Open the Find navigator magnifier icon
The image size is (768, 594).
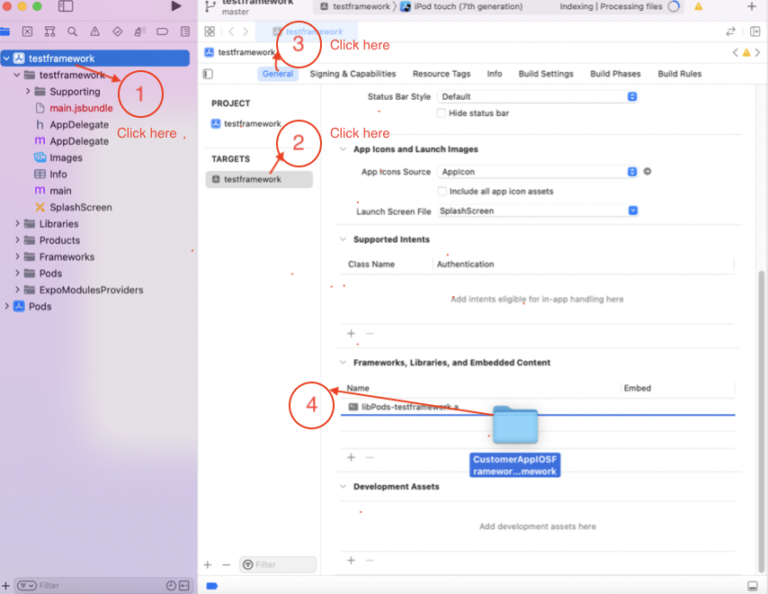click(72, 32)
